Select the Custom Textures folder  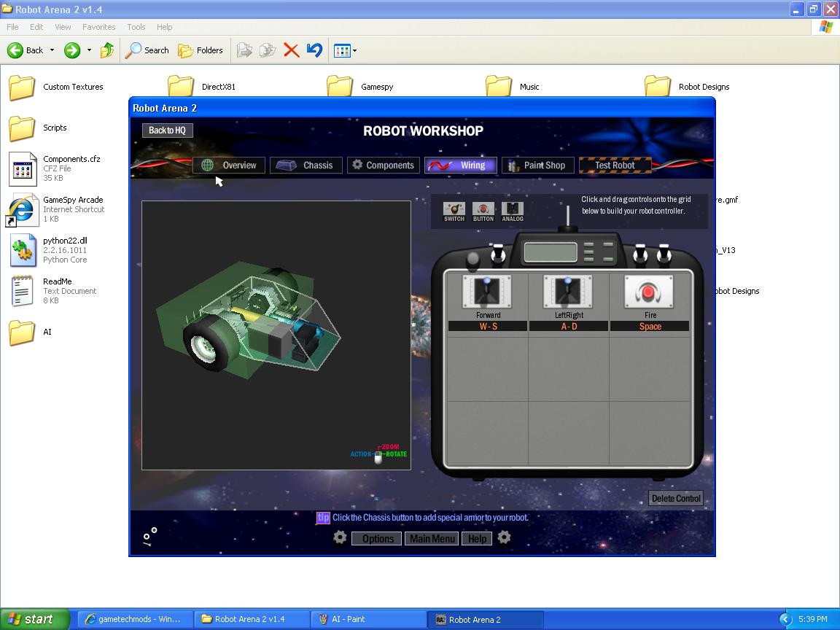coord(55,87)
